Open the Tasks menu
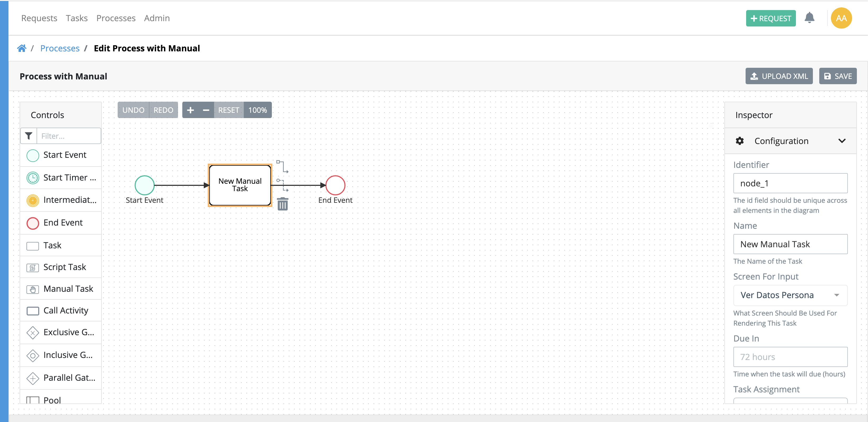868x422 pixels. (x=77, y=18)
